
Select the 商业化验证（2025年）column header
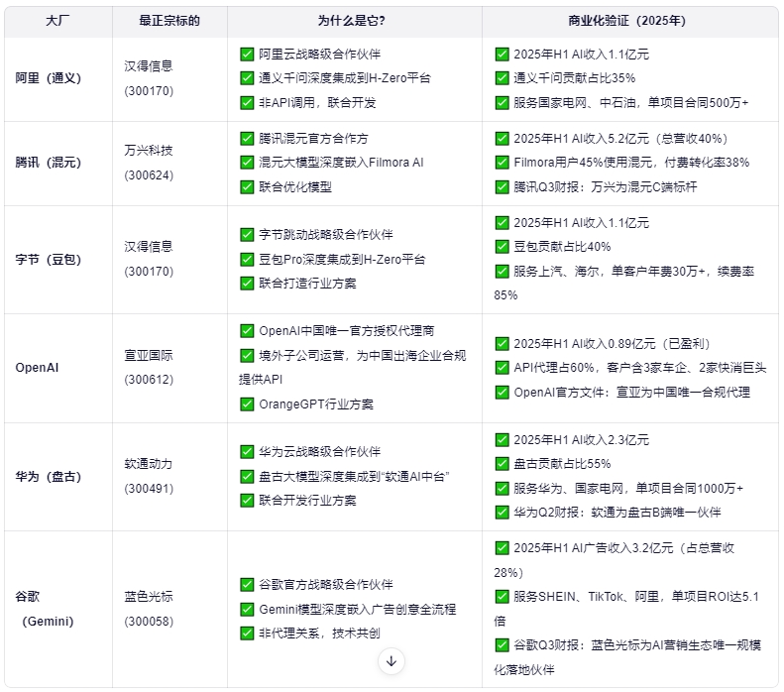[x=626, y=21]
